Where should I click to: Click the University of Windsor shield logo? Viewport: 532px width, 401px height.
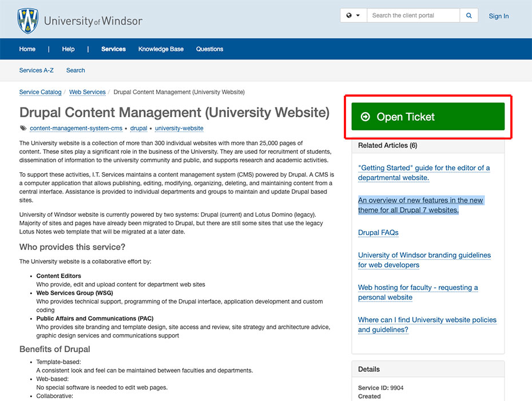tap(28, 21)
